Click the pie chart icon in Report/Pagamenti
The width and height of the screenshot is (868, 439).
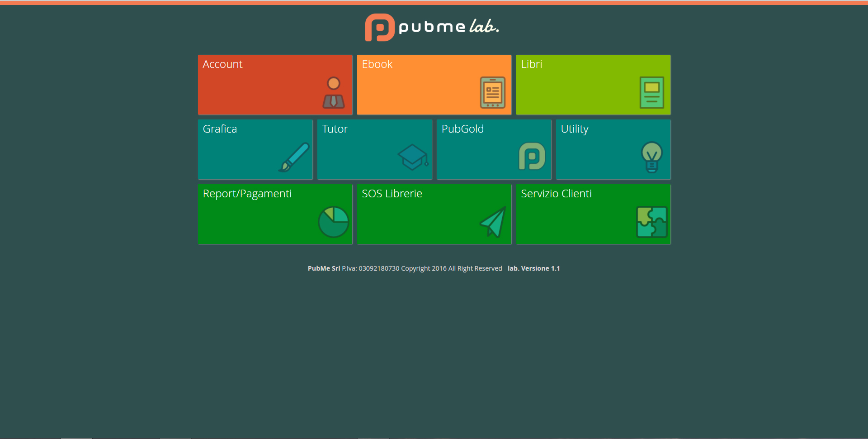pos(334,222)
